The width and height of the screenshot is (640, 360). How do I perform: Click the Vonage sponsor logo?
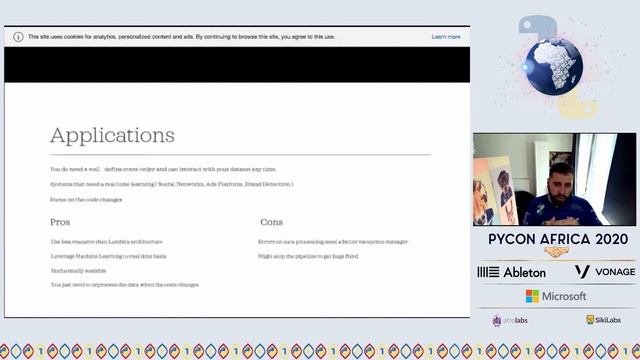click(x=605, y=272)
